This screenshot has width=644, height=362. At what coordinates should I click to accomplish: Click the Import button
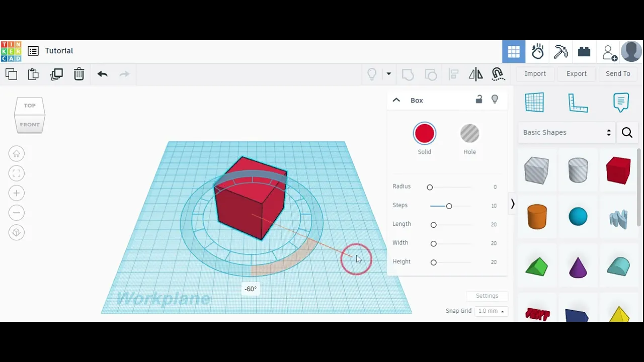[x=535, y=73]
